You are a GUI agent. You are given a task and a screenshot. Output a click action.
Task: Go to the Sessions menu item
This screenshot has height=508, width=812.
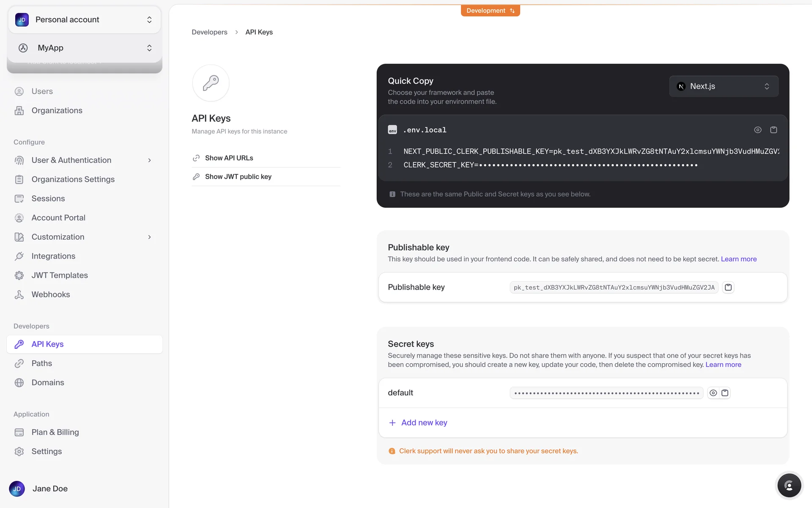[48, 199]
